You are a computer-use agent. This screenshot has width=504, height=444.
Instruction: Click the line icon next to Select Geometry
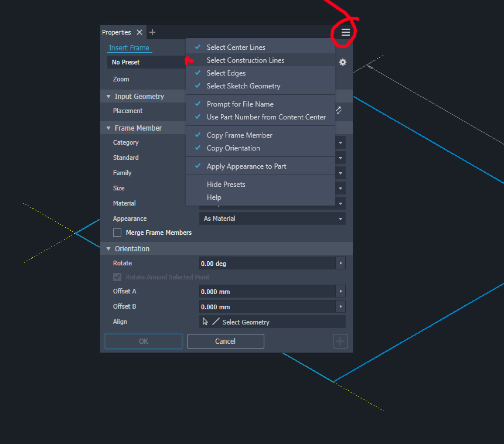[x=216, y=321]
